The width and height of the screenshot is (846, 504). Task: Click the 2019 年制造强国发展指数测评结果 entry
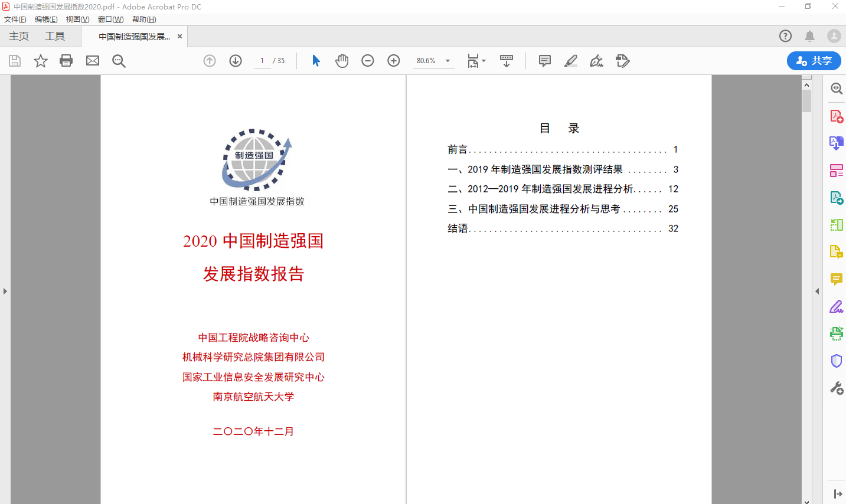563,169
